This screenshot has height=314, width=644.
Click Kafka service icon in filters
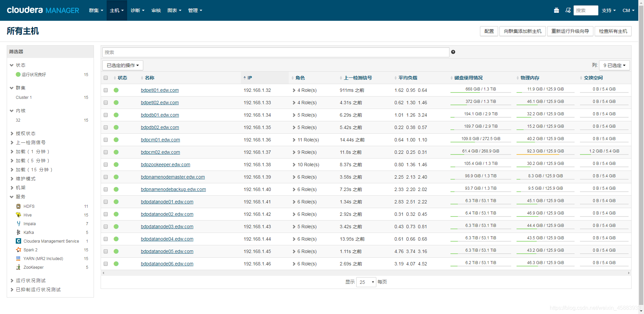18,233
